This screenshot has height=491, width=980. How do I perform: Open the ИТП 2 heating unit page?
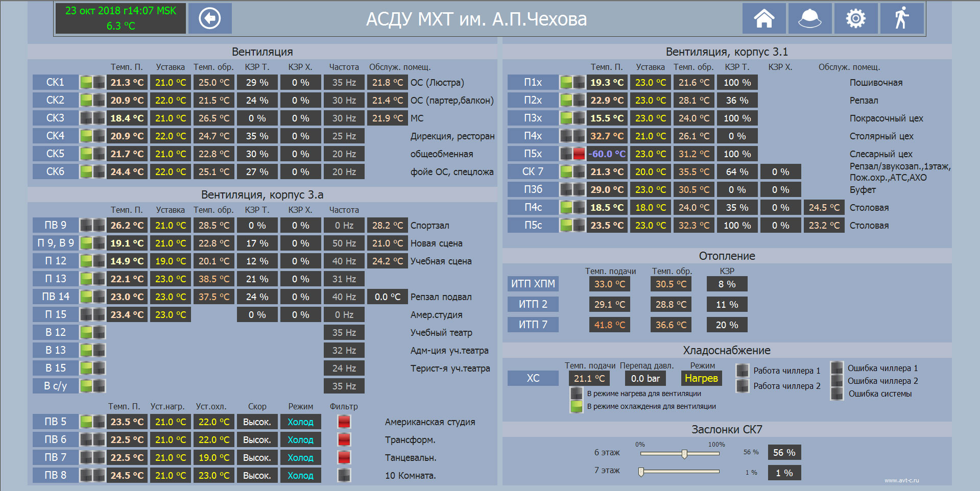[x=533, y=304]
